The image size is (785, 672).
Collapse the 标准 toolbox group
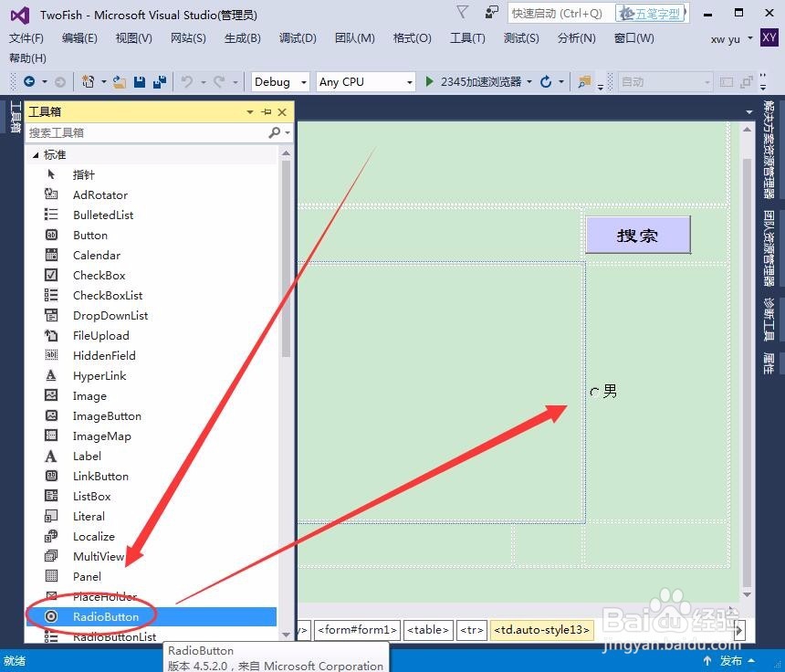coord(36,155)
